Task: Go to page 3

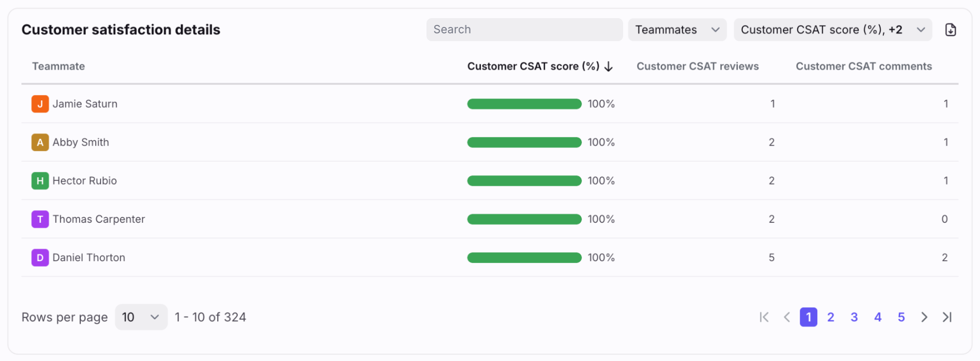Action: click(x=854, y=317)
